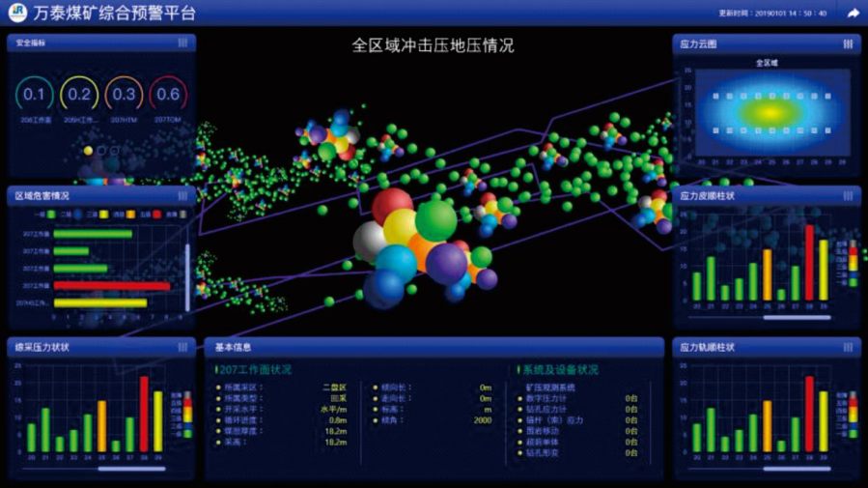Select second pagination dot in 安全指标

click(x=101, y=150)
